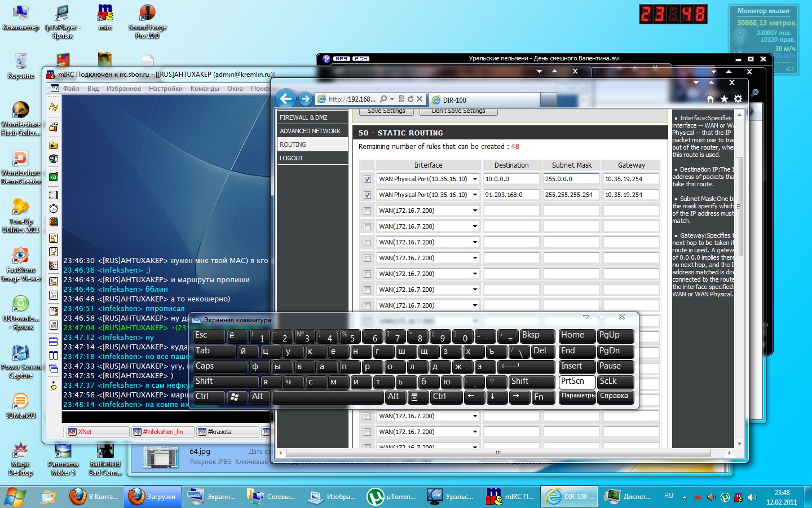Open the Компьютер desktop icon
This screenshot has width=812, height=508.
click(x=21, y=18)
